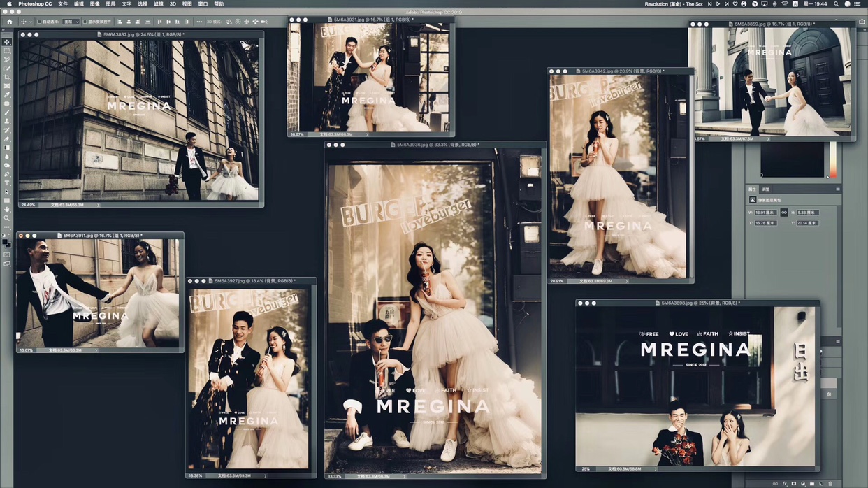Expand the more align options ellipsis
The width and height of the screenshot is (868, 488).
tap(200, 22)
